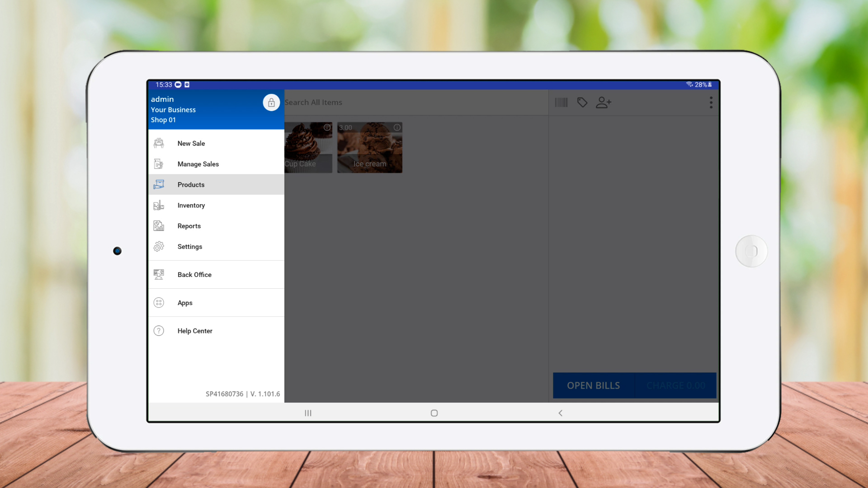Open the Inventory section
This screenshot has width=868, height=488.
(x=191, y=205)
